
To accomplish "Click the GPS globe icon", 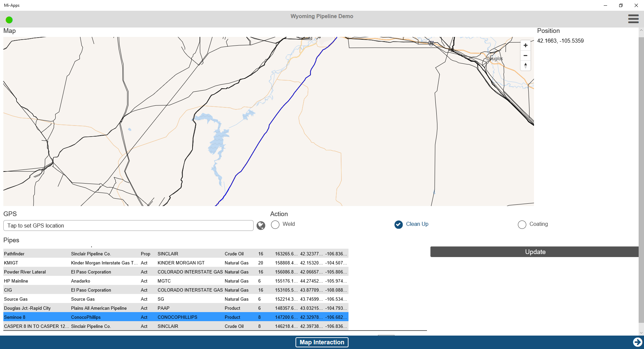I will click(261, 226).
